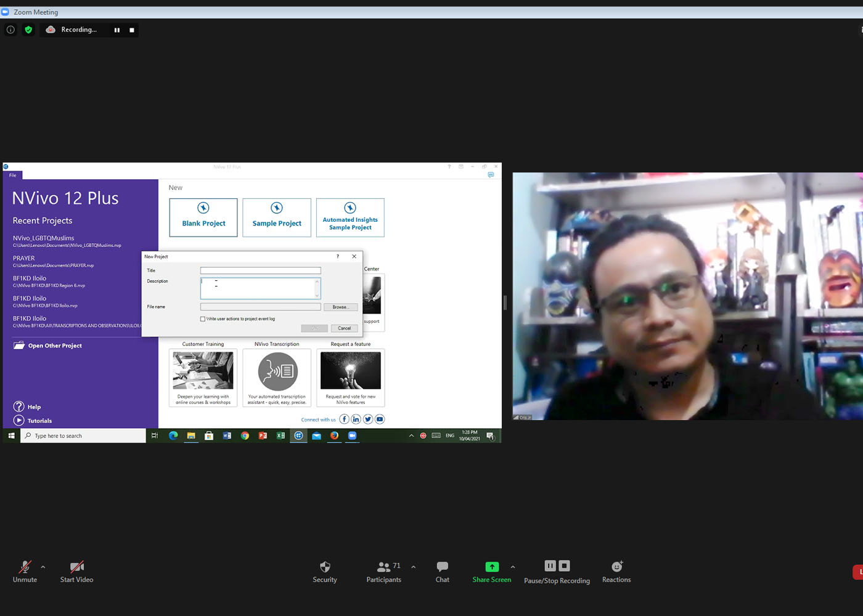The height and width of the screenshot is (616, 863).
Task: Click the NVivo feedback icon top right
Action: click(x=491, y=175)
